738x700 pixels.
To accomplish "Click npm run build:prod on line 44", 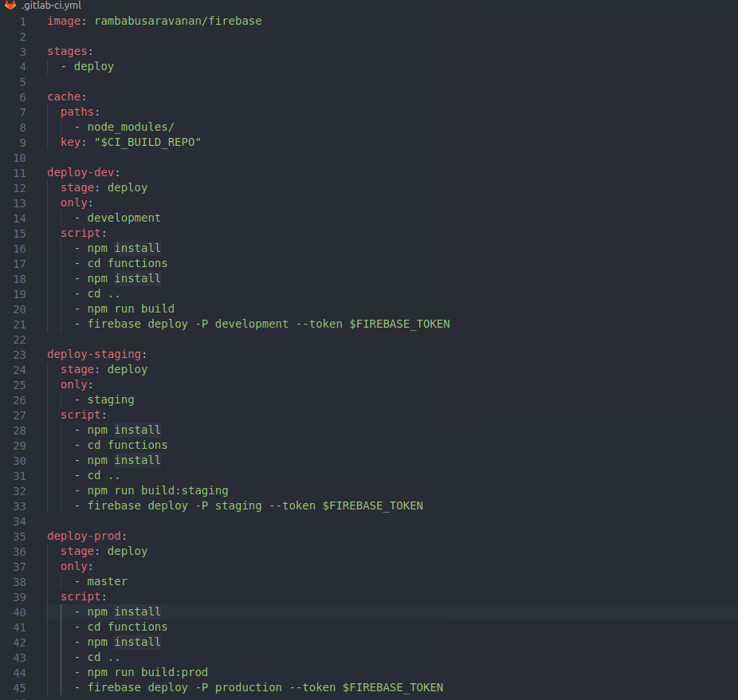I will click(x=148, y=672).
